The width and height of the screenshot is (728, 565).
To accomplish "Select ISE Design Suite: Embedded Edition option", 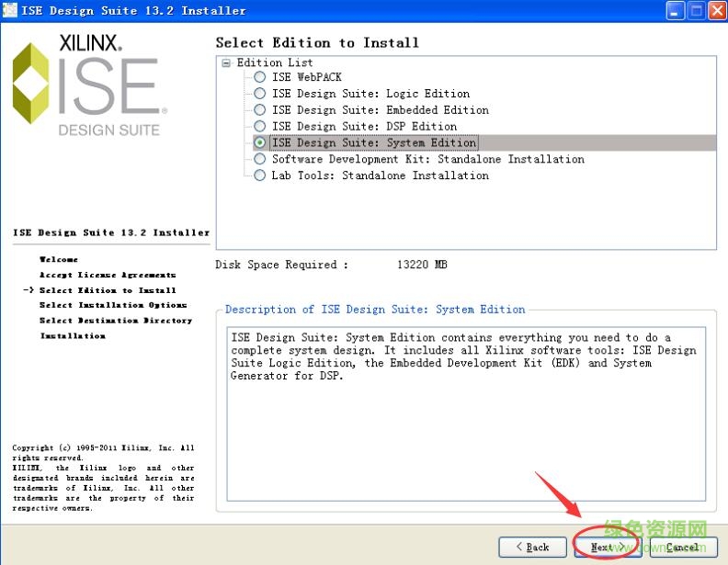I will click(260, 110).
